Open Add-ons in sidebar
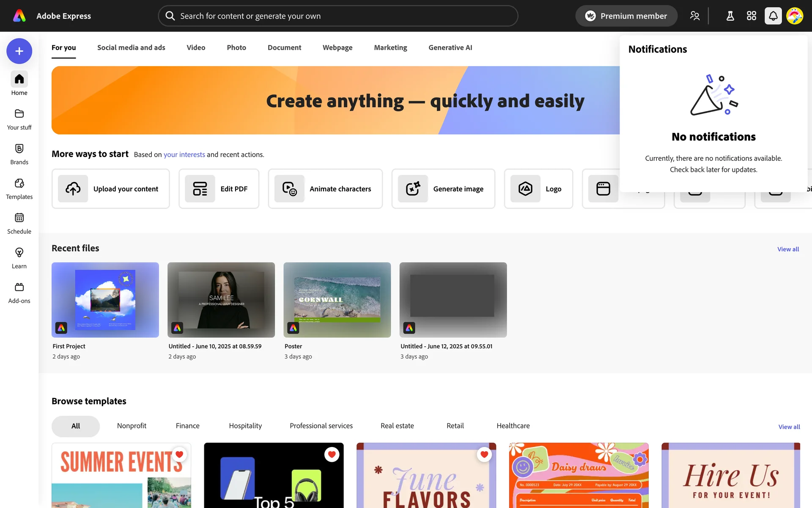Image resolution: width=812 pixels, height=508 pixels. pyautogui.click(x=19, y=293)
